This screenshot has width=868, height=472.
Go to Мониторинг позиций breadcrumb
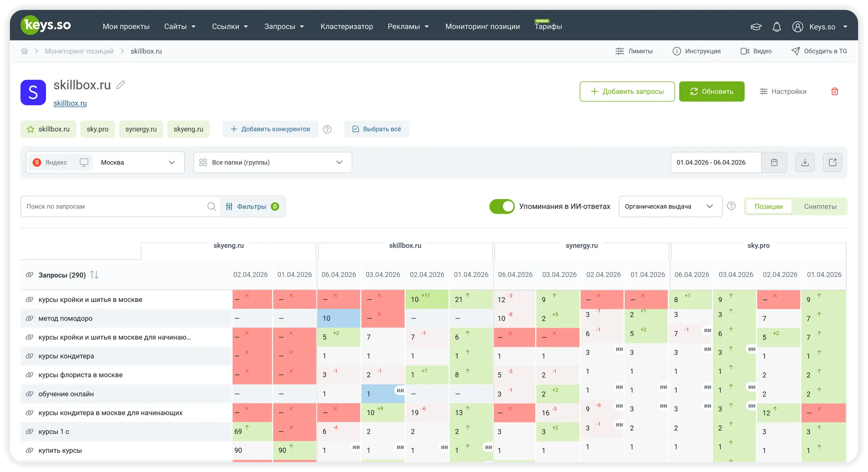point(79,51)
